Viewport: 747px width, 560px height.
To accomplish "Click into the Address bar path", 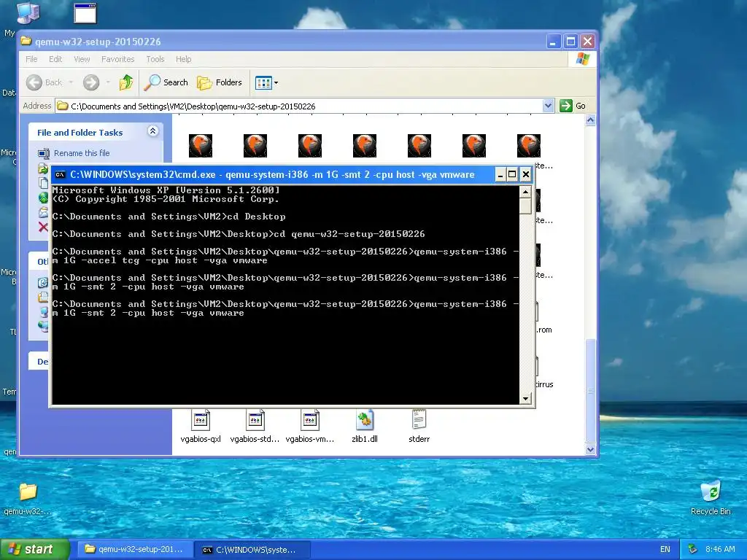I will click(x=299, y=106).
